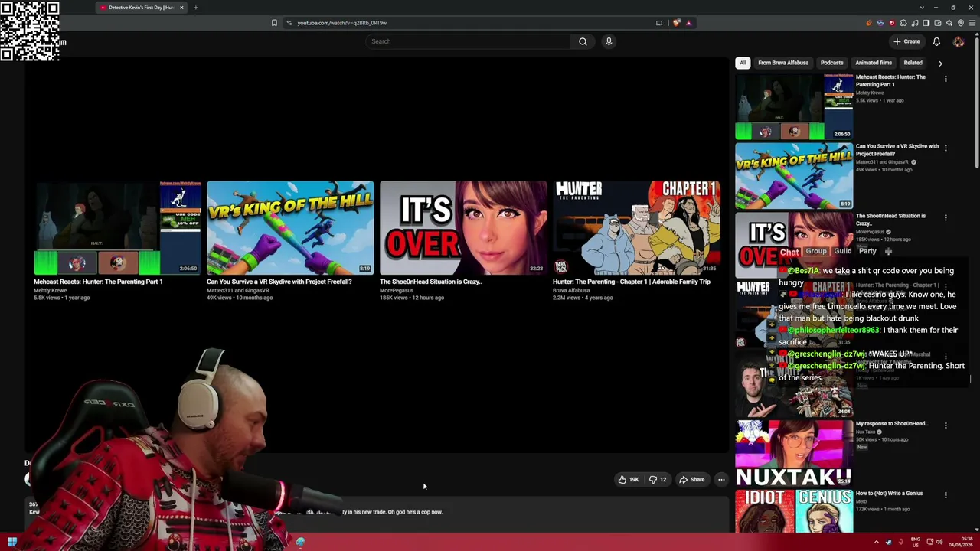Open options for Mehcast Reacts sidebar video
Image resolution: width=980 pixels, height=551 pixels.
[946, 79]
